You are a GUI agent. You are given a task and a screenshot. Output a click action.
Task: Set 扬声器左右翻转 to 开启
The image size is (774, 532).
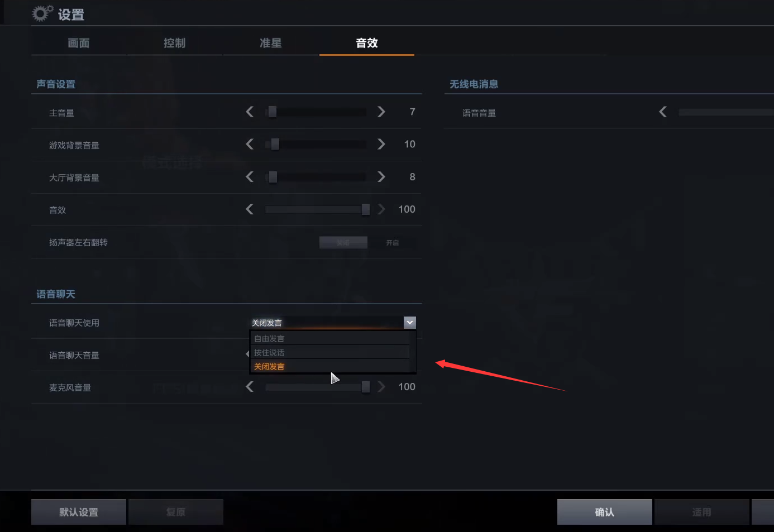[x=392, y=242]
